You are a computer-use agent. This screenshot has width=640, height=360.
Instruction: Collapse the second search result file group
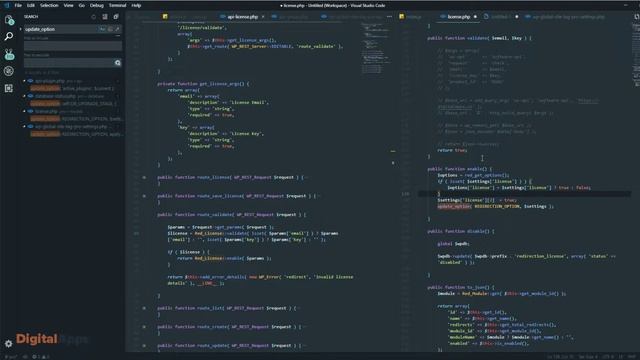tap(24, 96)
